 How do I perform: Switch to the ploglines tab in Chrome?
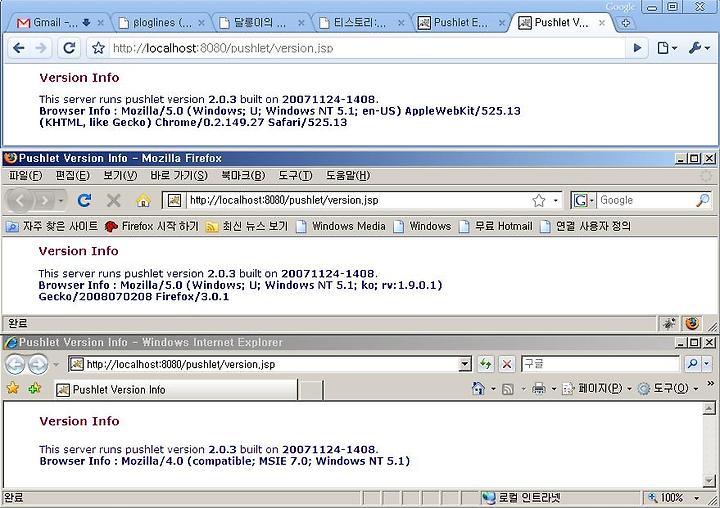[x=161, y=23]
